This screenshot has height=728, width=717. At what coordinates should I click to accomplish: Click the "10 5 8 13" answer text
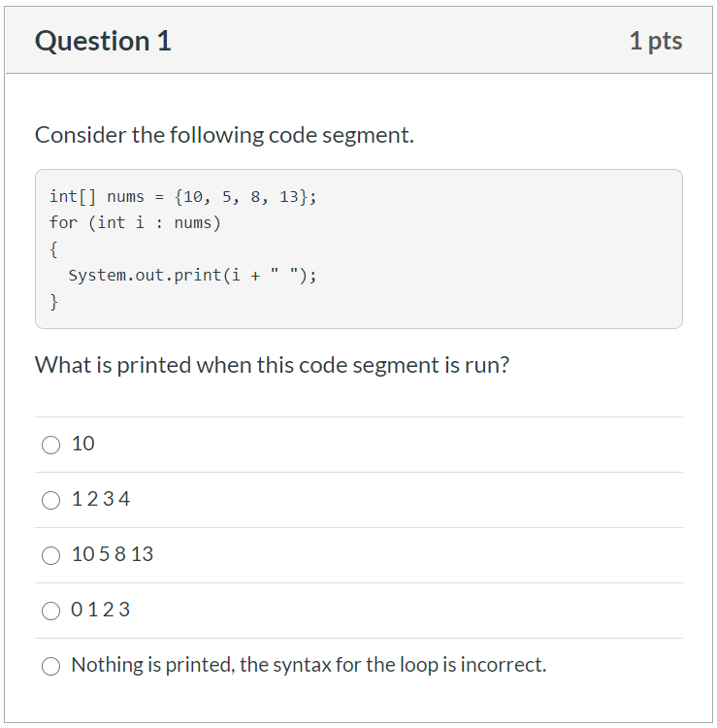click(113, 554)
